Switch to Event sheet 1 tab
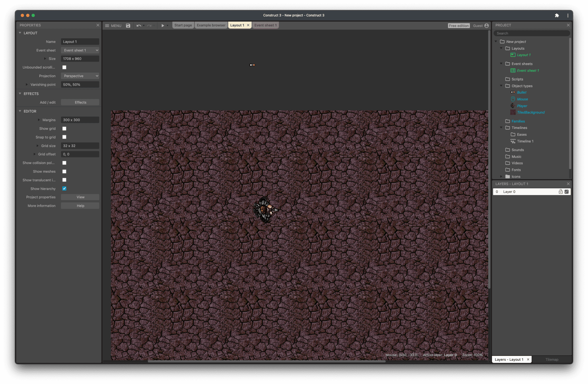 pos(264,25)
